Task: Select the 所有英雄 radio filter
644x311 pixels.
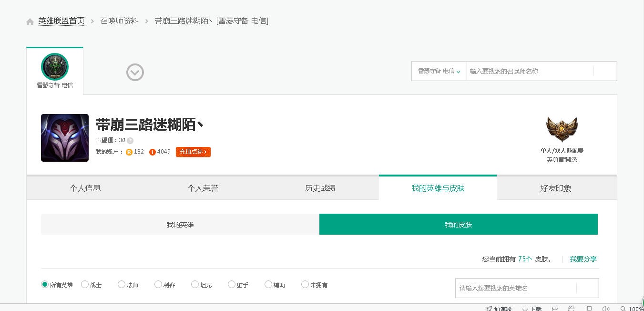Action: [x=45, y=284]
